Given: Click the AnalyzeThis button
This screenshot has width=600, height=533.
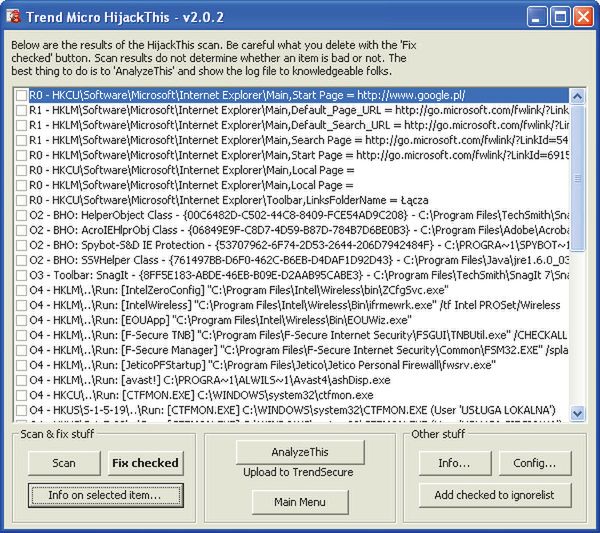Looking at the screenshot, I should [x=300, y=452].
